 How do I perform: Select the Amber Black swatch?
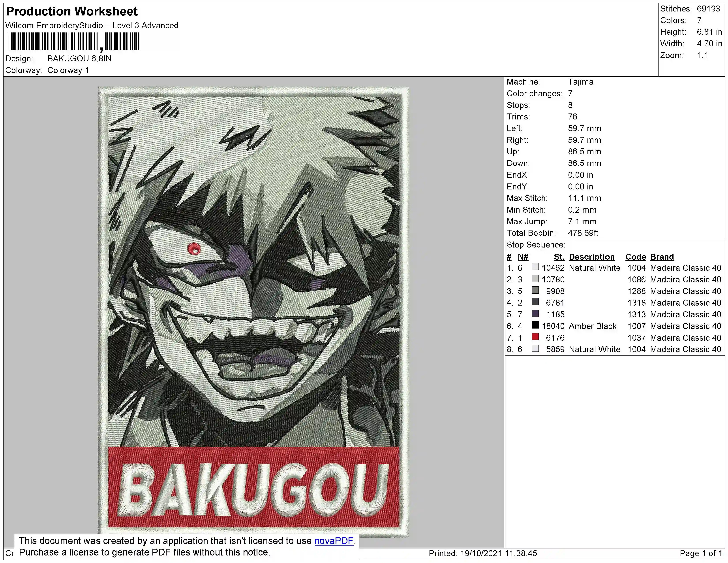tap(535, 325)
